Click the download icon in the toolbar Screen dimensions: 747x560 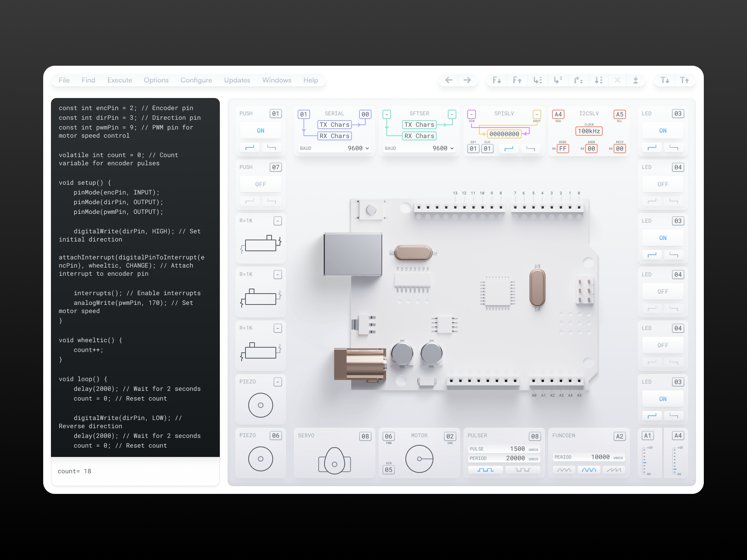point(636,80)
